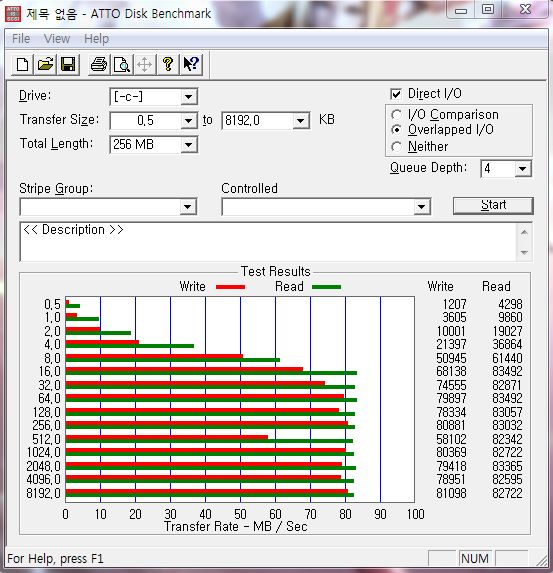The image size is (553, 573).
Task: Minimize the ATTO Disk Benchmark window
Action: point(461,10)
